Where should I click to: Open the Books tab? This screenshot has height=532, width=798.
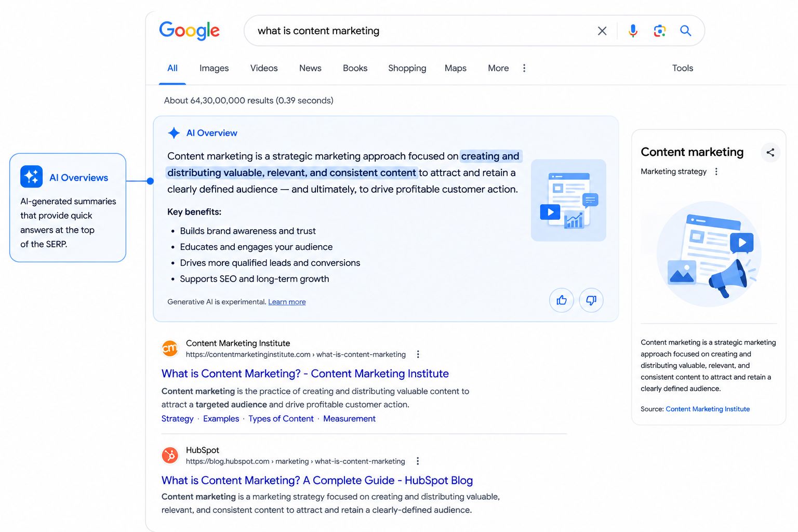click(x=355, y=68)
